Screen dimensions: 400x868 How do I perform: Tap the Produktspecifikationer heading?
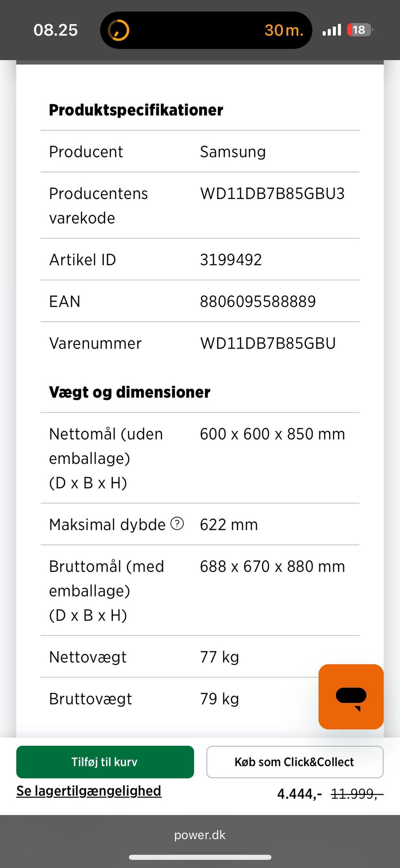(x=136, y=110)
